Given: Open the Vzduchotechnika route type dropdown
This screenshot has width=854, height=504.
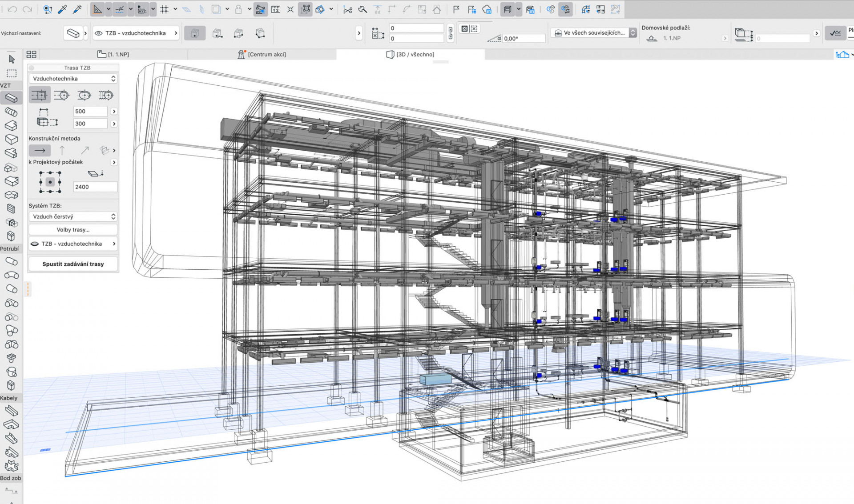Looking at the screenshot, I should (73, 79).
